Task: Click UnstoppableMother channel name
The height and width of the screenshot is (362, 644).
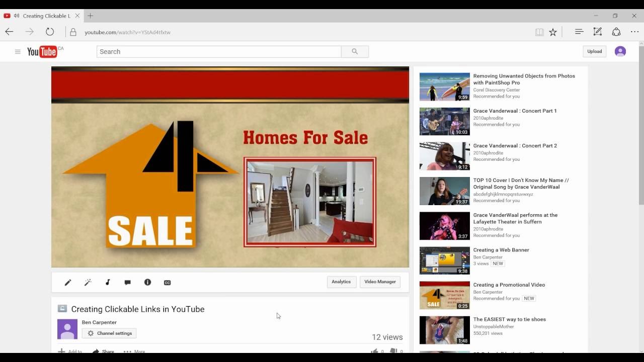Action: [x=494, y=326]
